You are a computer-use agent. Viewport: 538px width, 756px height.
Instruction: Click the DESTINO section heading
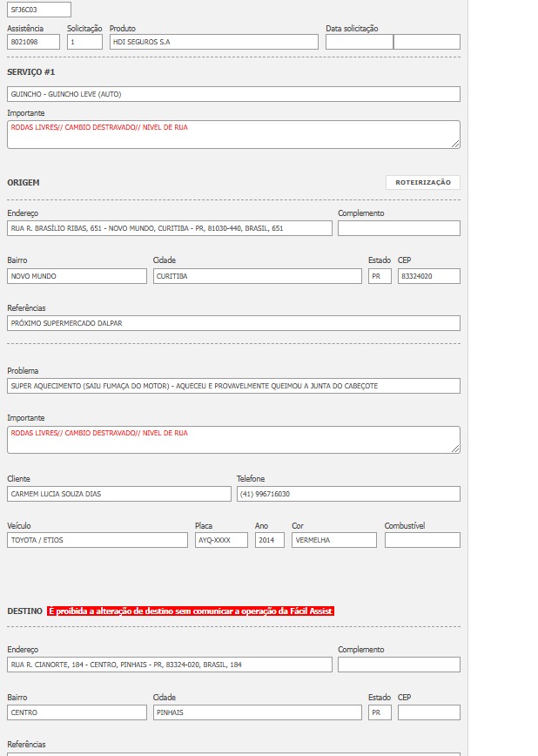[24, 611]
